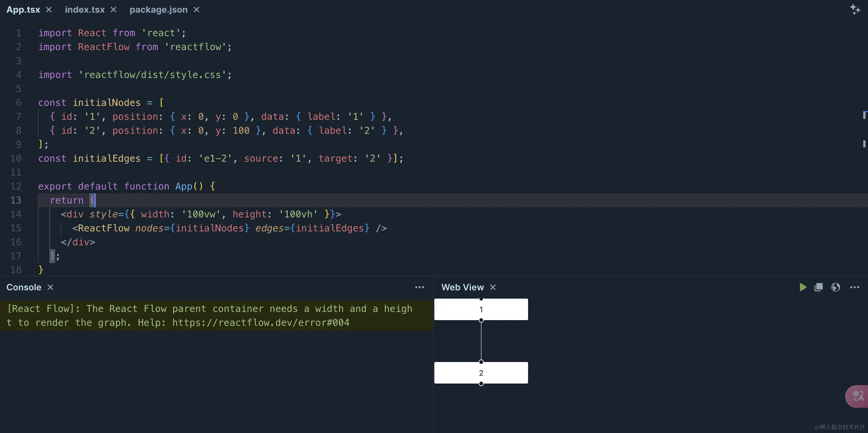
Task: Close the Console panel
Action: click(50, 287)
